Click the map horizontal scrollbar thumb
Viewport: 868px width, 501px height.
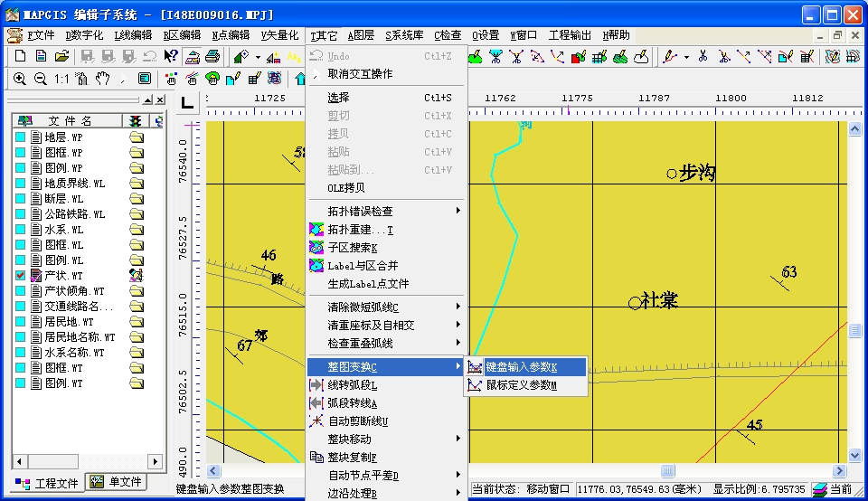(x=667, y=470)
